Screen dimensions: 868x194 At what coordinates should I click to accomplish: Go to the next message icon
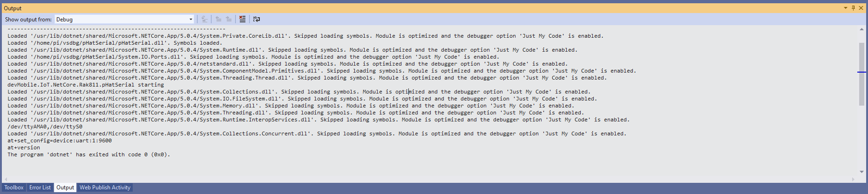229,19
